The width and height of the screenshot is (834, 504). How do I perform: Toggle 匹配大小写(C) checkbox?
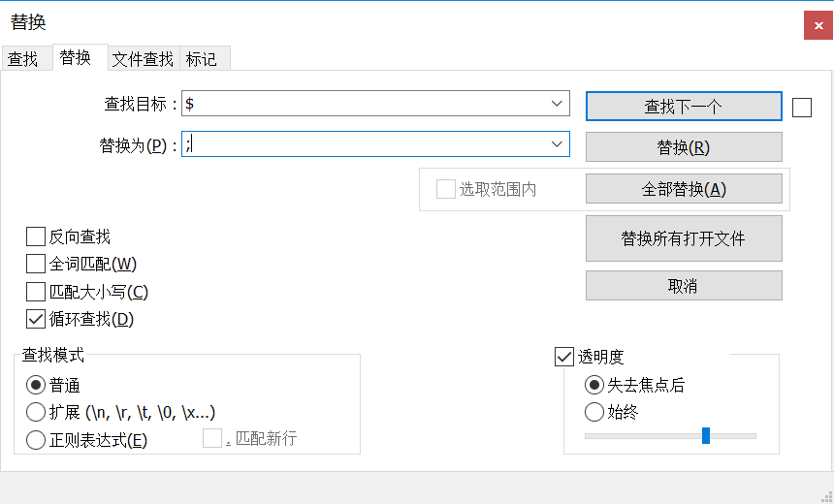tap(36, 291)
